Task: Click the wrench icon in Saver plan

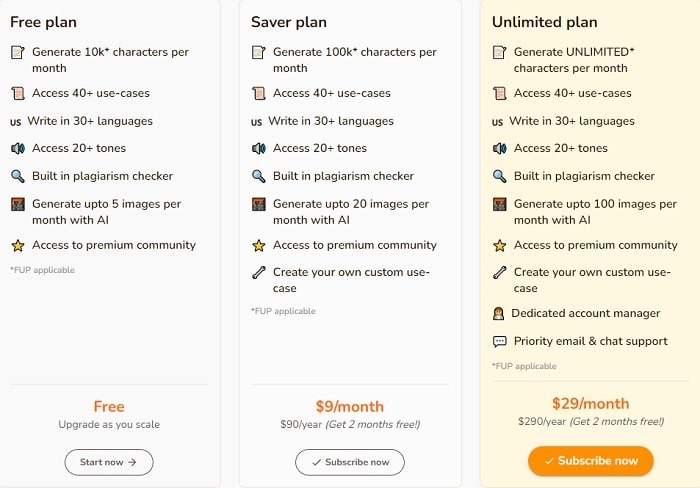Action: [259, 273]
